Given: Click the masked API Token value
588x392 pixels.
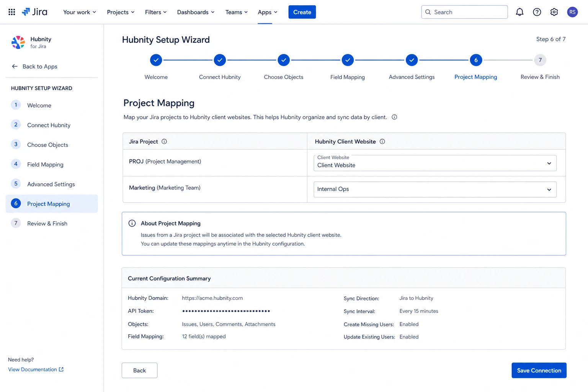Looking at the screenshot, I should pyautogui.click(x=226, y=311).
